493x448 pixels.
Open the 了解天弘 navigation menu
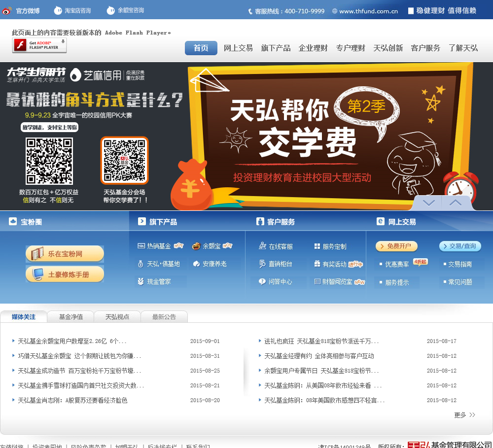(x=463, y=48)
